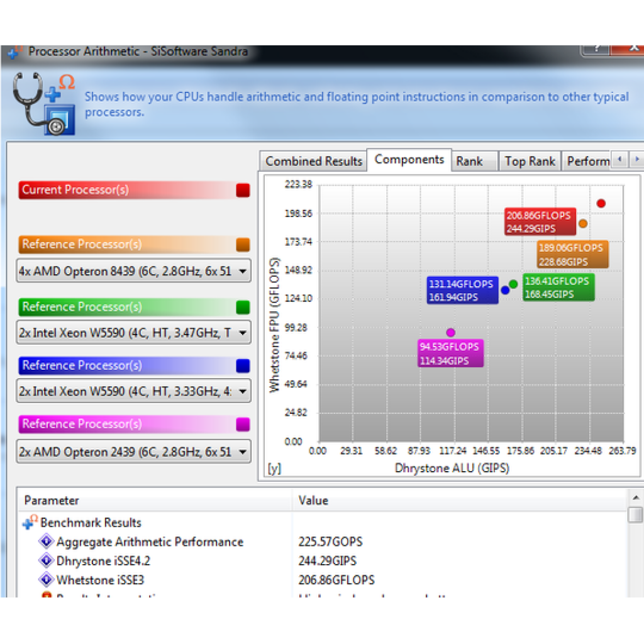The height and width of the screenshot is (644, 644).
Task: Click the Benchmark Results row icon
Action: tap(30, 522)
